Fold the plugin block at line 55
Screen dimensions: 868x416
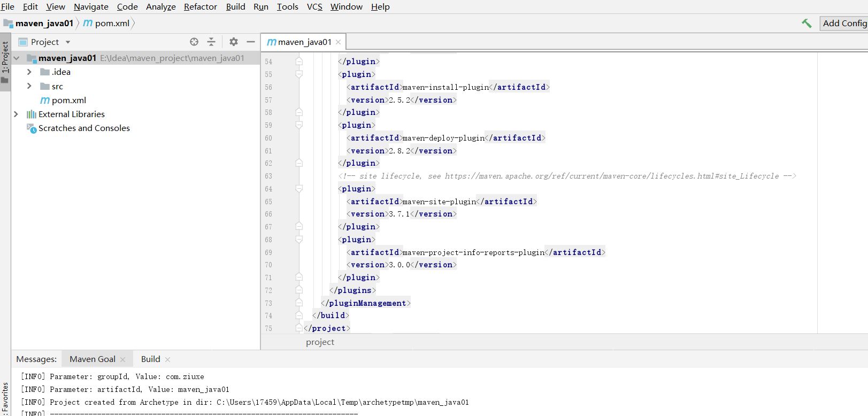click(299, 74)
